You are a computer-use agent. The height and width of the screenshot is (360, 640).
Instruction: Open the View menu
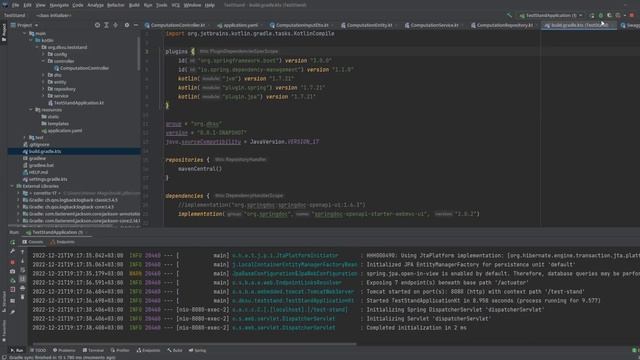40,5
